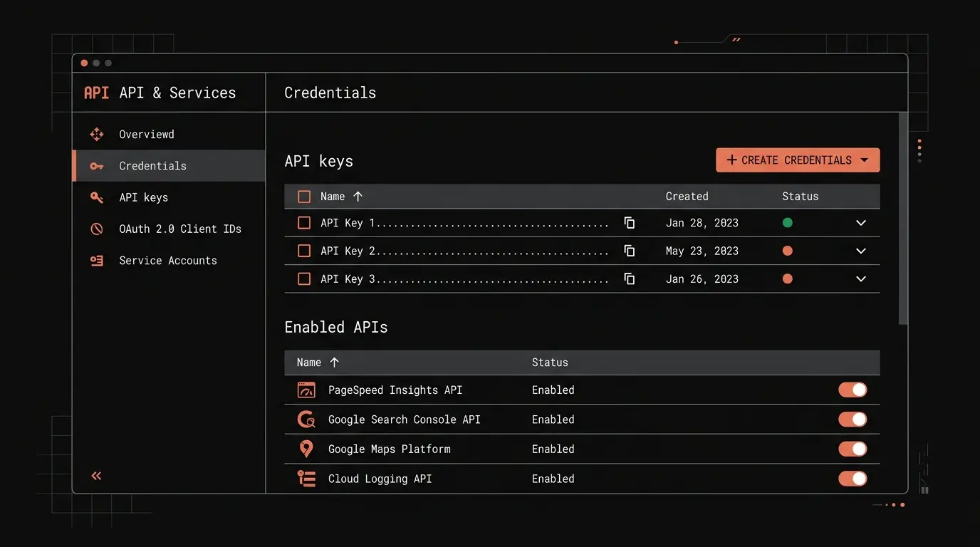Check the API Key 2 checkbox
This screenshot has width=980, height=547.
coord(303,251)
